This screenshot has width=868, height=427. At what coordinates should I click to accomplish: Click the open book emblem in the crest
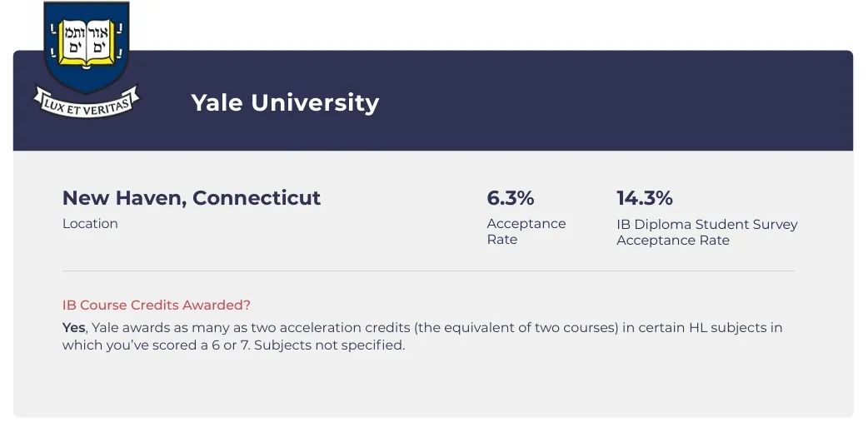(x=87, y=43)
